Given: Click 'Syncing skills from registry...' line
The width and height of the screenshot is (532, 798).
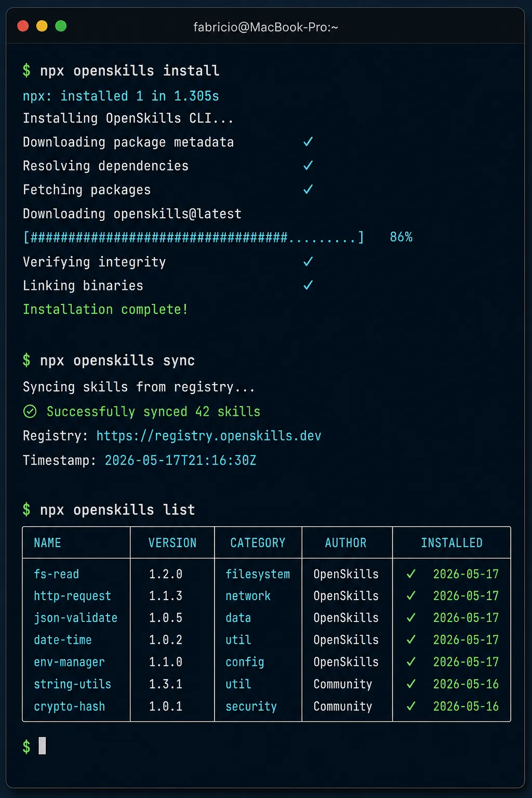Looking at the screenshot, I should (139, 387).
